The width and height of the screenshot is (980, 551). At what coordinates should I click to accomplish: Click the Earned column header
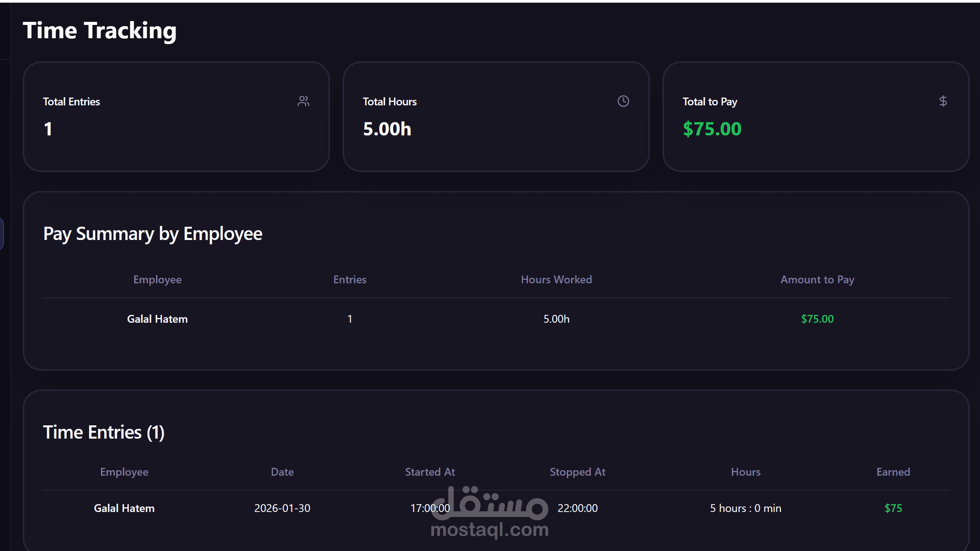893,472
